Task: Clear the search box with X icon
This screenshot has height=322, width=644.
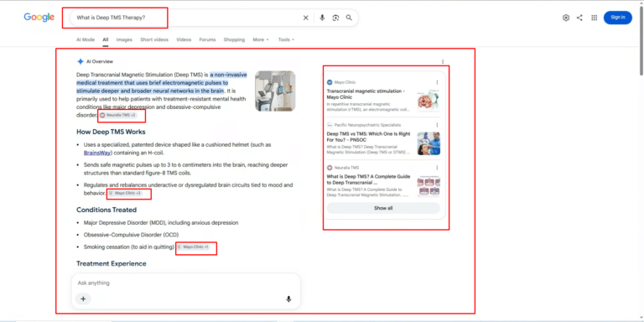Action: (x=305, y=18)
